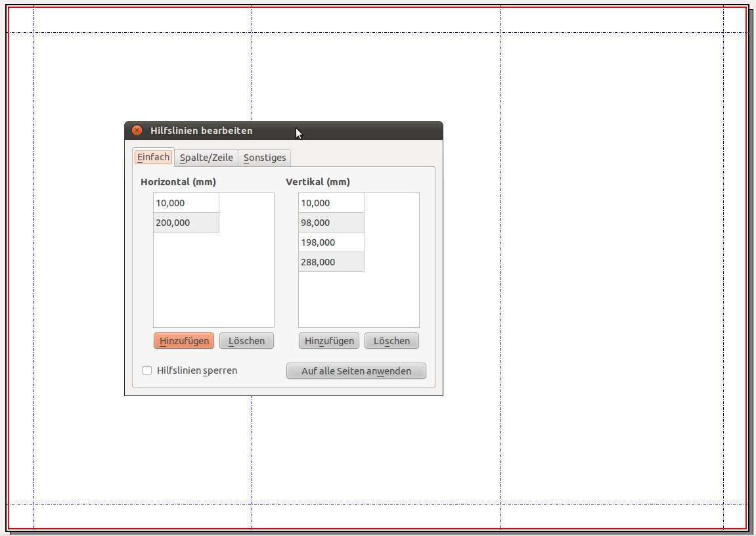Enable the Hilfslinien sperren checkbox

click(147, 370)
